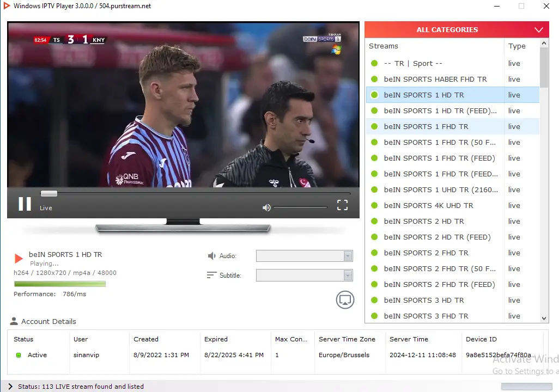Click green status dot for beIN SPORTS 3 HD TR
559x392 pixels.
tap(374, 300)
